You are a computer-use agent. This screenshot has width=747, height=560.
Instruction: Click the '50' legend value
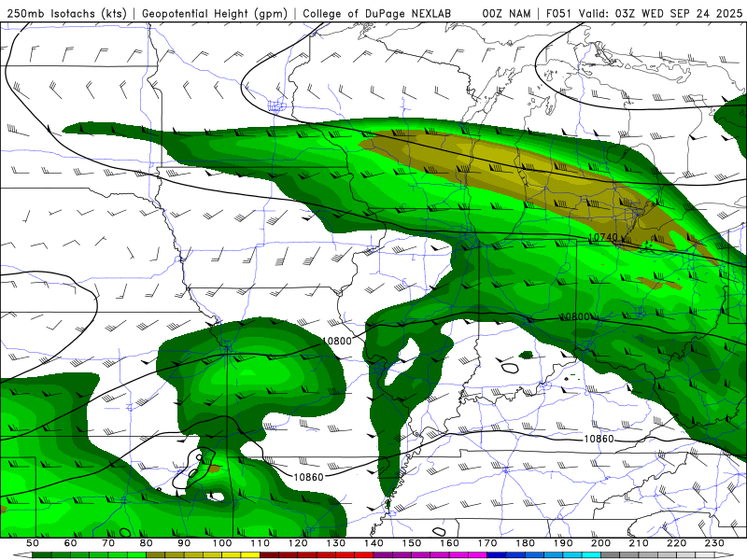pyautogui.click(x=33, y=543)
